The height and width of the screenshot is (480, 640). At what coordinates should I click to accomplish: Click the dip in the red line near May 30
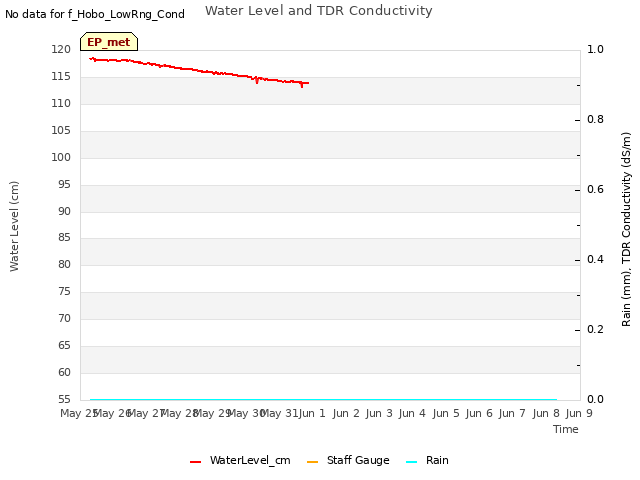[257, 82]
